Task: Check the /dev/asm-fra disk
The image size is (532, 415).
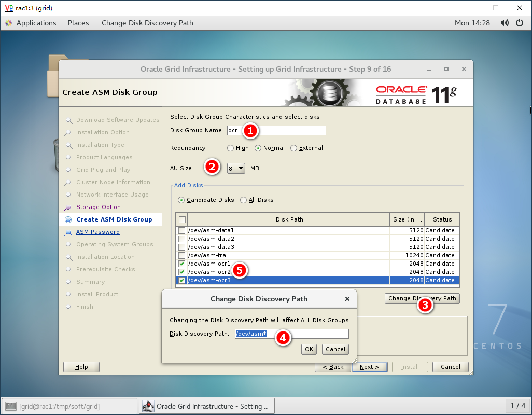Action: 182,256
